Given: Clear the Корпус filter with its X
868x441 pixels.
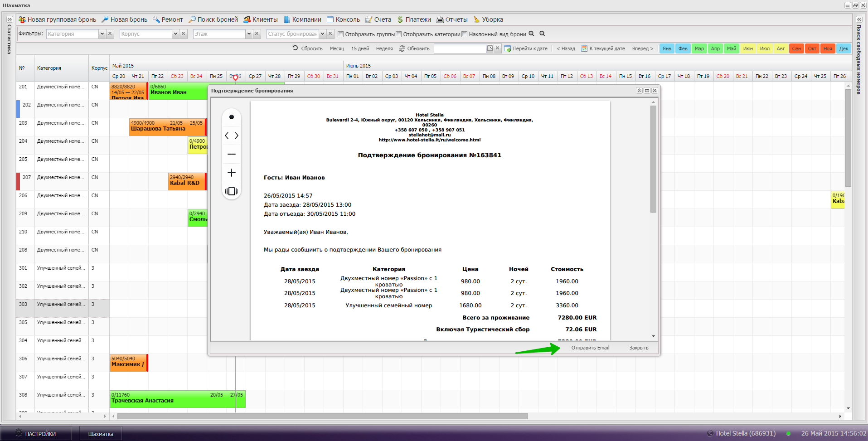Looking at the screenshot, I should [183, 34].
